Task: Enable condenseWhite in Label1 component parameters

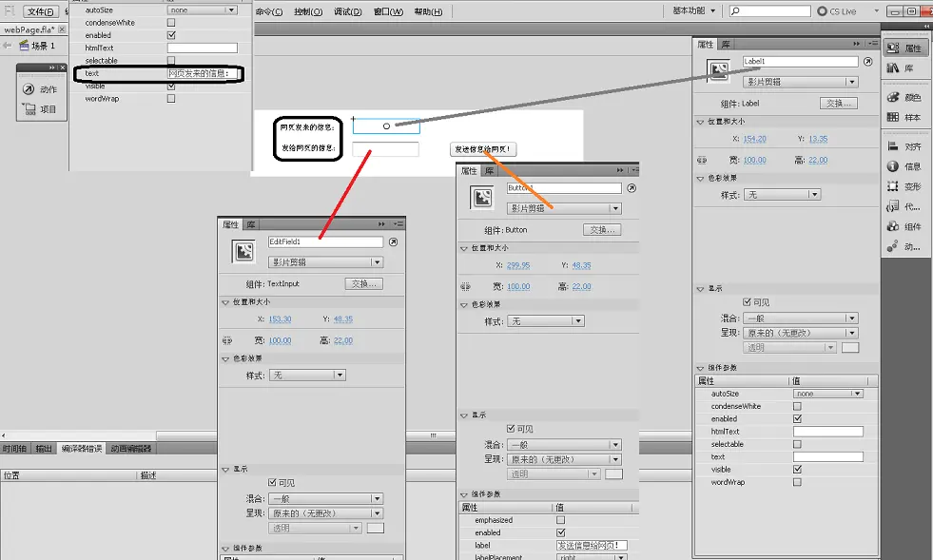Action: [797, 406]
